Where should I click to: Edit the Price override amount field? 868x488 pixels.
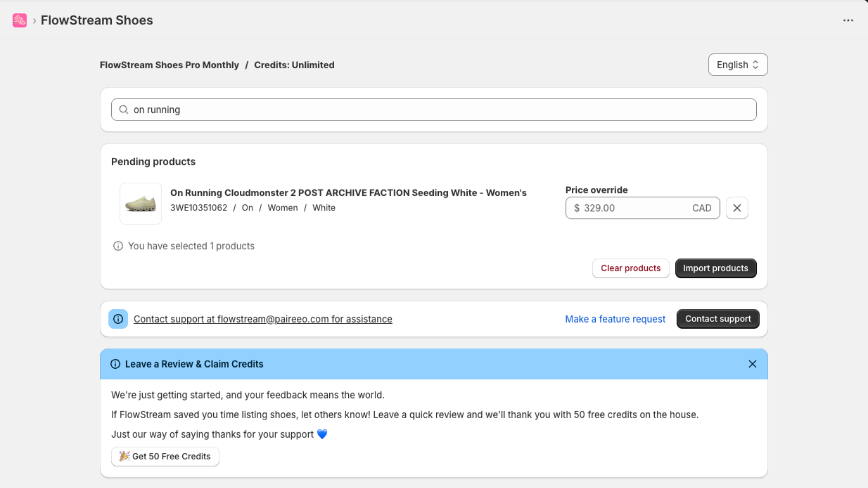(x=642, y=208)
